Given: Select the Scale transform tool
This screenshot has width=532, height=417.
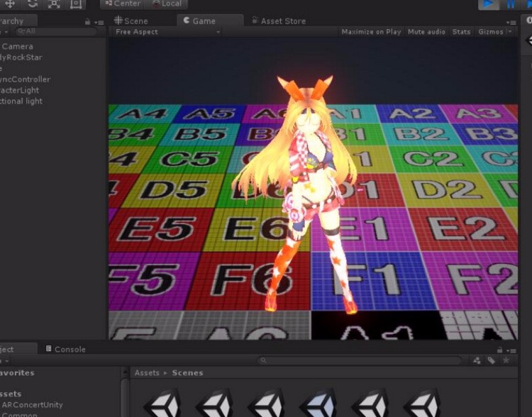Looking at the screenshot, I should tap(54, 4).
